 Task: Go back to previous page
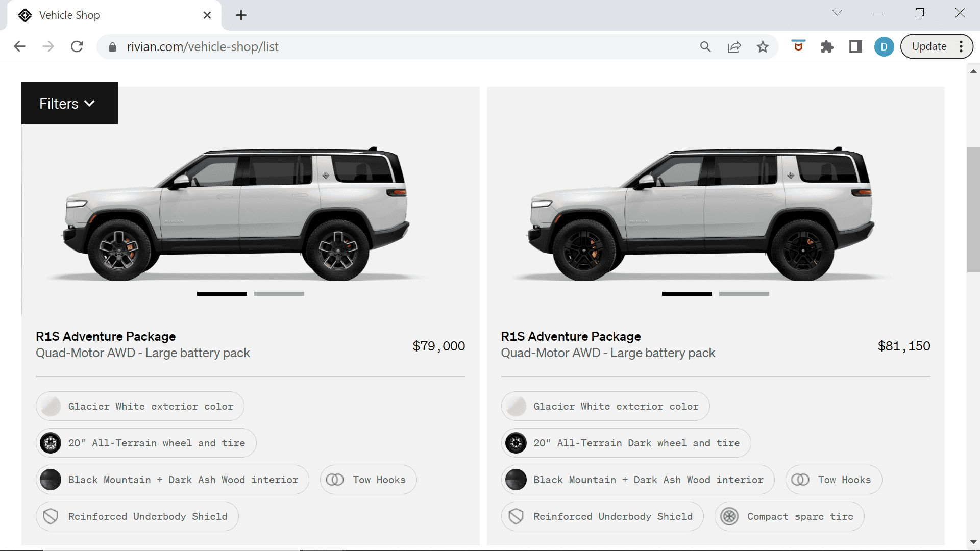coord(19,46)
